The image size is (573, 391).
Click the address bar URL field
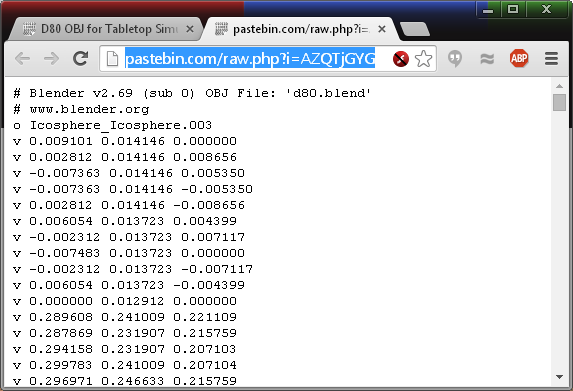(x=250, y=58)
